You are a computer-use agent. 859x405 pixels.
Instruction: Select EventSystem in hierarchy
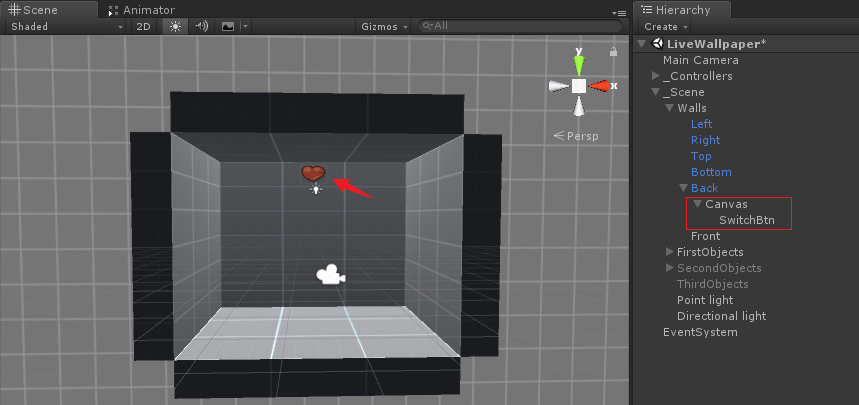tap(700, 332)
